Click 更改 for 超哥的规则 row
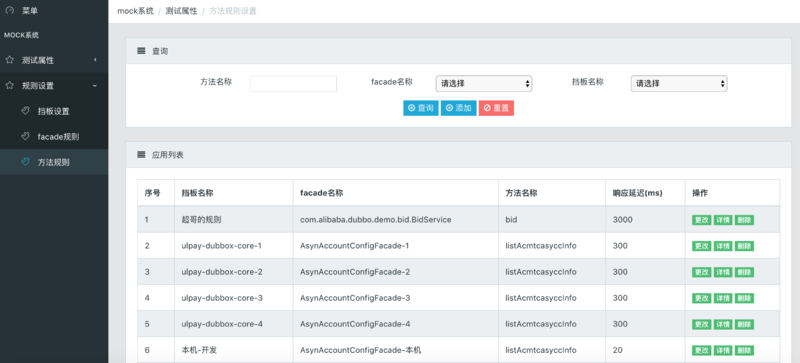Screen dimensions: 800x363 tap(702, 220)
